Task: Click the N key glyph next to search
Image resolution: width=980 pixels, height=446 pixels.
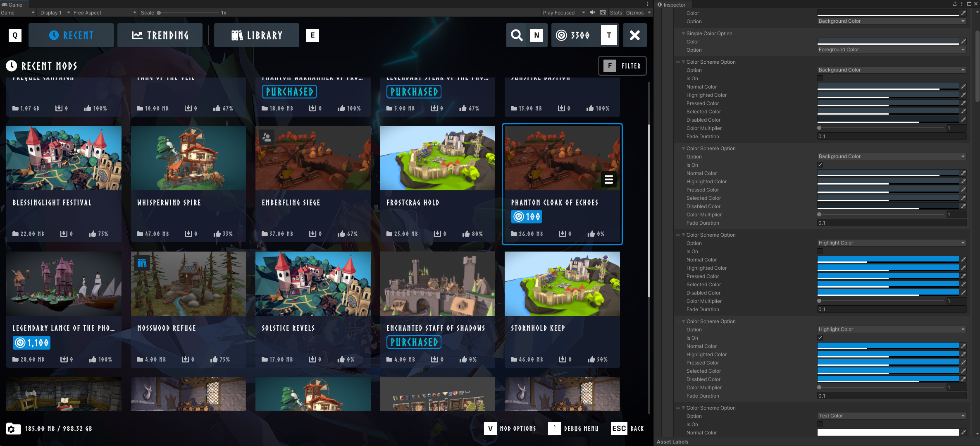Action: click(x=536, y=35)
